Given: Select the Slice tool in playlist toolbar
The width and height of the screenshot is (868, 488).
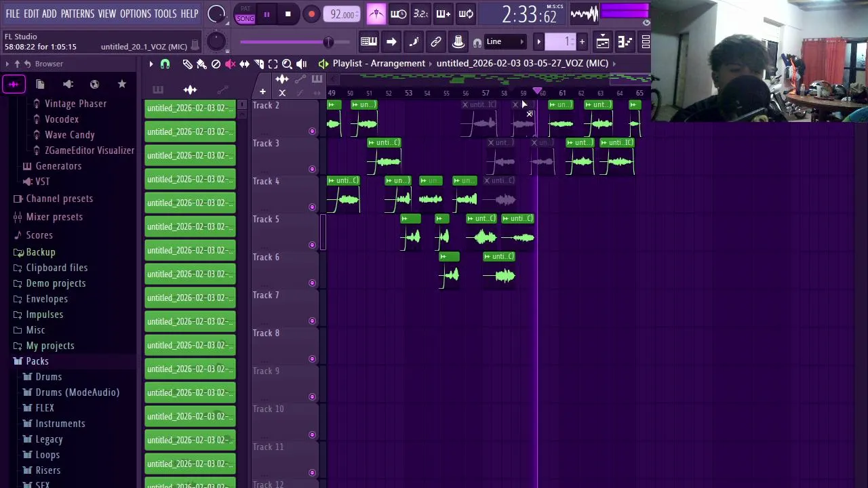Looking at the screenshot, I should pyautogui.click(x=258, y=64).
